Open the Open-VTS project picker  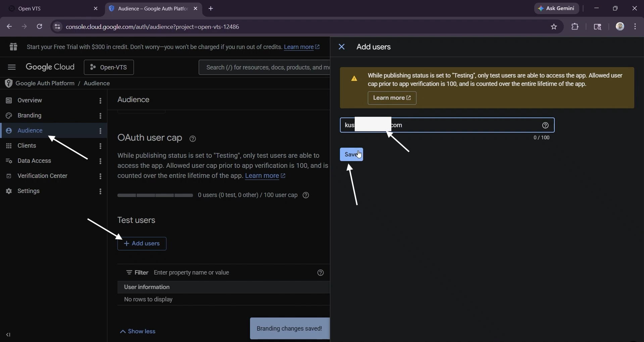109,67
